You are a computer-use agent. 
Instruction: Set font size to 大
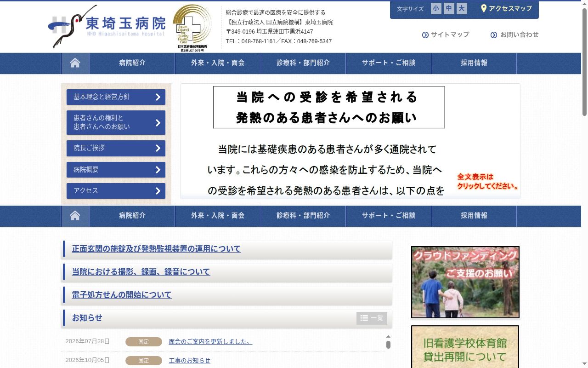point(462,9)
